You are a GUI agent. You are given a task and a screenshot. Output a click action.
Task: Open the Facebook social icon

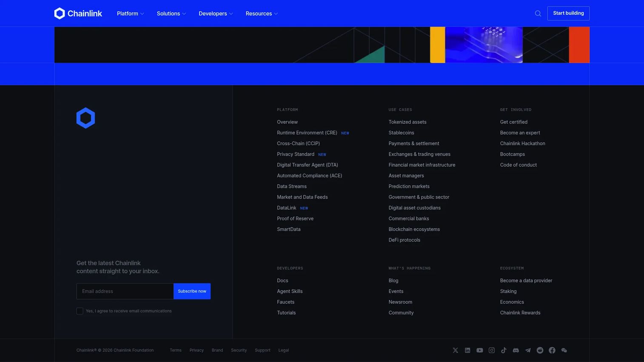coord(552,350)
